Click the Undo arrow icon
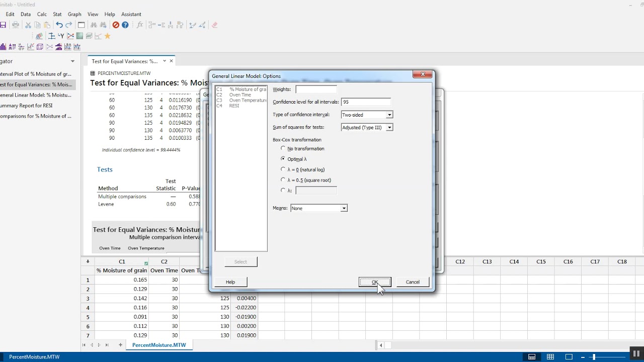The width and height of the screenshot is (644, 362). pos(59,25)
